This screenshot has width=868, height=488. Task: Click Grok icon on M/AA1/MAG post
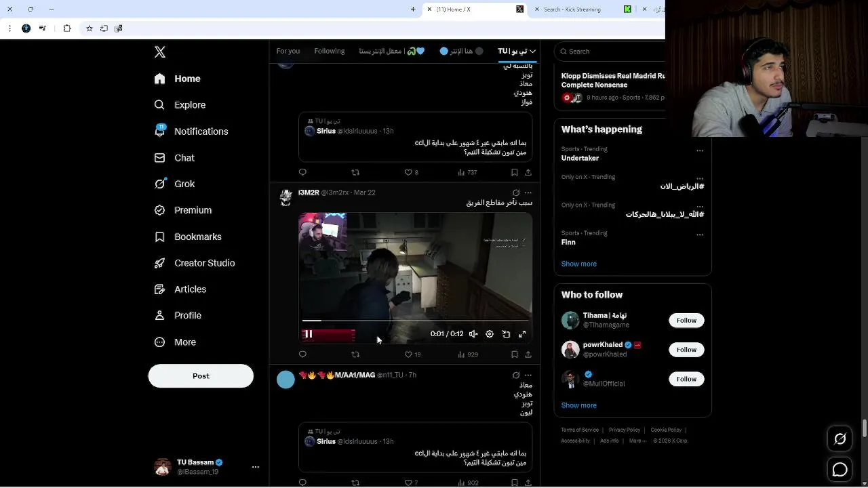(516, 375)
